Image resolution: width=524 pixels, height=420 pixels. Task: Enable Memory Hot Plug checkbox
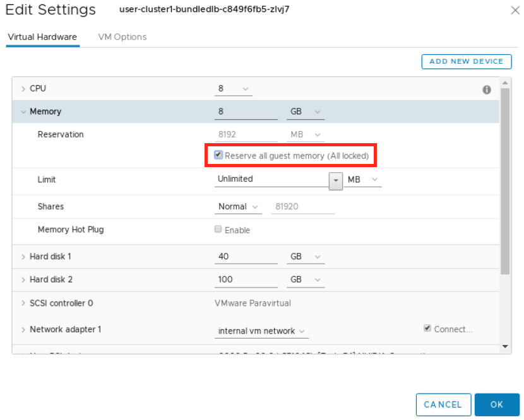218,230
